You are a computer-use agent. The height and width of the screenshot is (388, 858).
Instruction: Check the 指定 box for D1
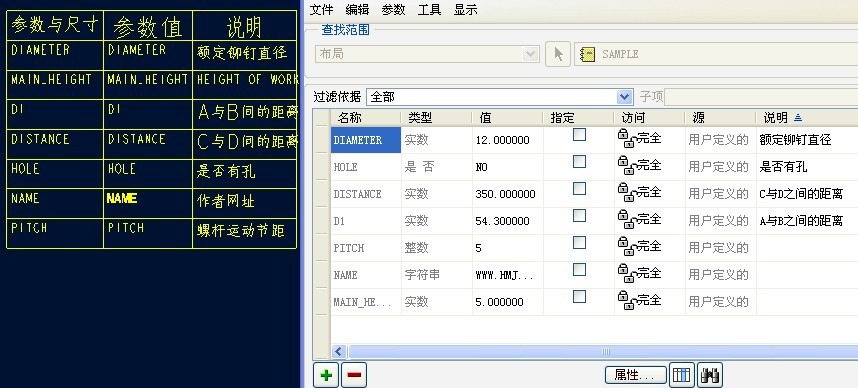click(x=579, y=216)
